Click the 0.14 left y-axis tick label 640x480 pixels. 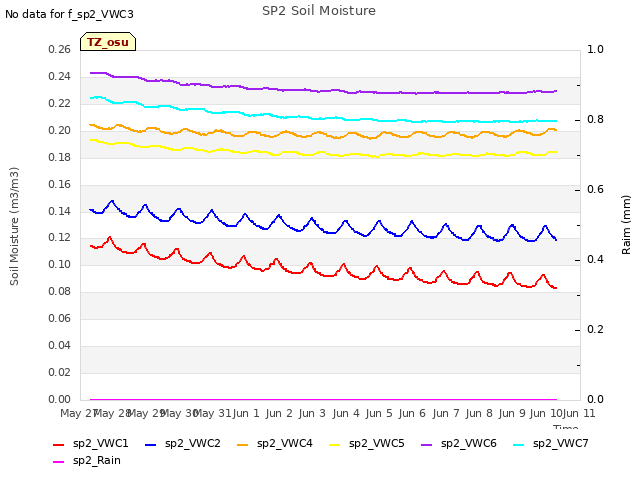click(60, 211)
